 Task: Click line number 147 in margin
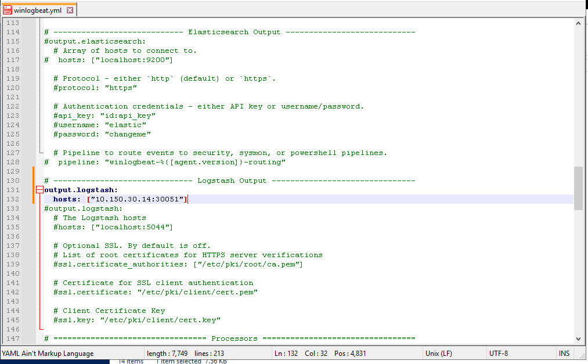point(13,338)
